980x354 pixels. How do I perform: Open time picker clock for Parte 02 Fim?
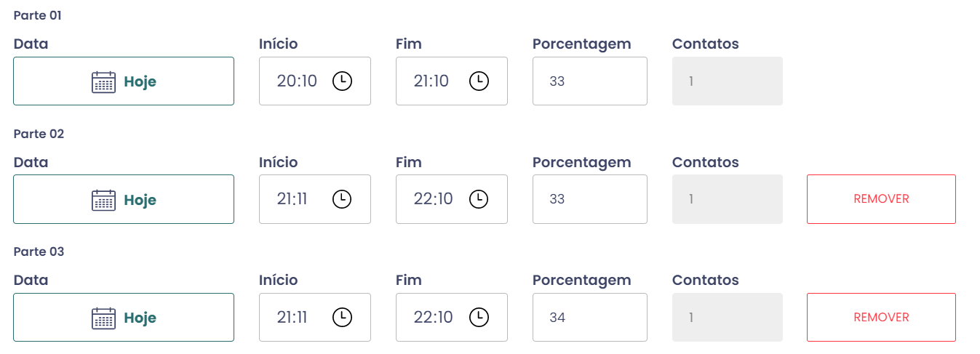pos(479,199)
